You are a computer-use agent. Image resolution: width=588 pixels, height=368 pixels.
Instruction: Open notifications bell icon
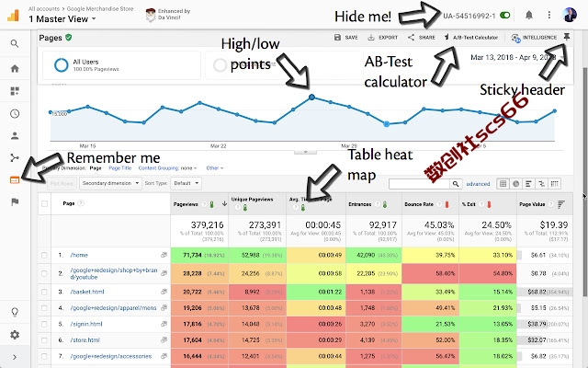click(x=529, y=15)
